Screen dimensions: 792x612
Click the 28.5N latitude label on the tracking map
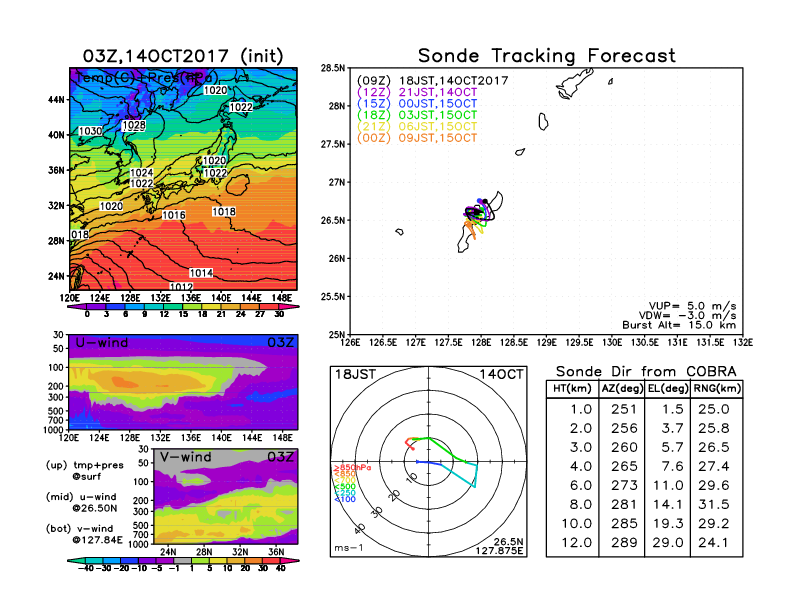tap(333, 68)
